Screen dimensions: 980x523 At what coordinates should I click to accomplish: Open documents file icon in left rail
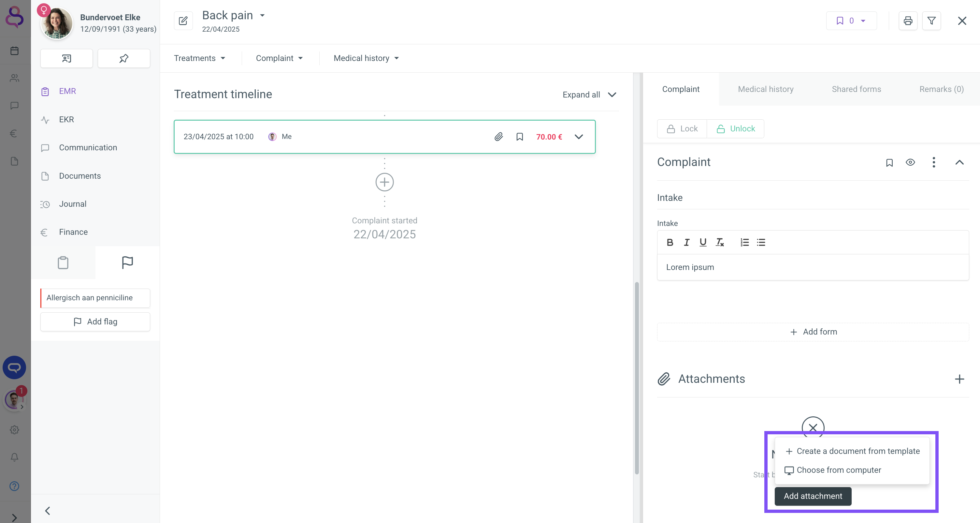[x=14, y=161]
